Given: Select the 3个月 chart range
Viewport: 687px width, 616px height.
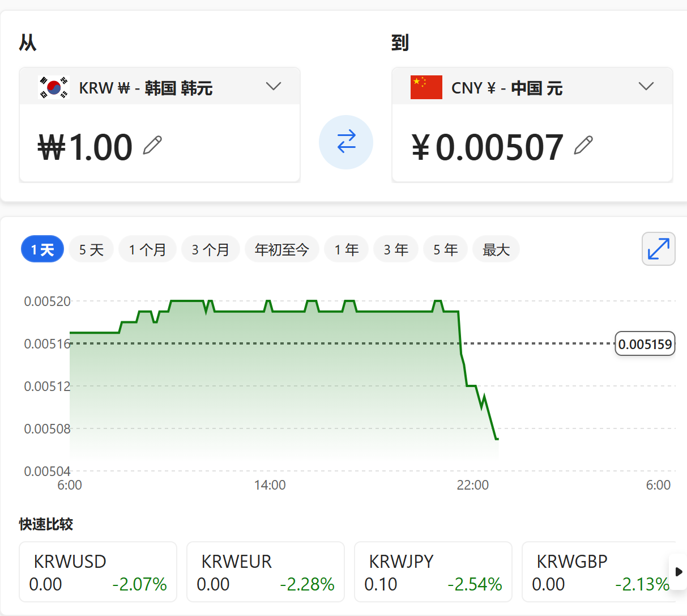Looking at the screenshot, I should pyautogui.click(x=210, y=249).
